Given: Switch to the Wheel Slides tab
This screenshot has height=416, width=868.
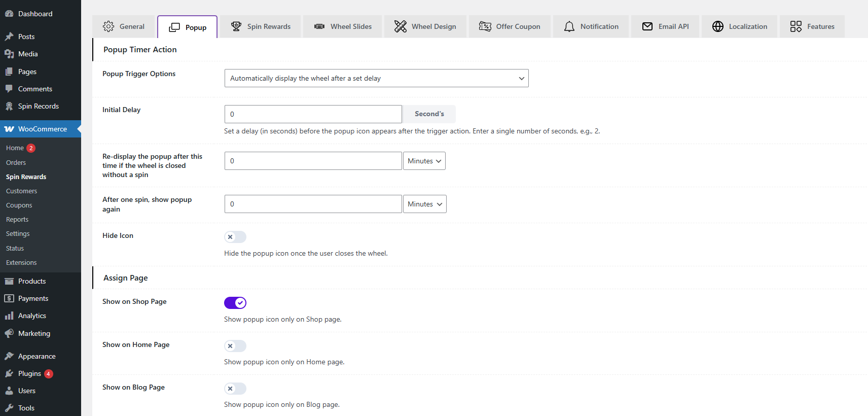Looking at the screenshot, I should point(343,26).
